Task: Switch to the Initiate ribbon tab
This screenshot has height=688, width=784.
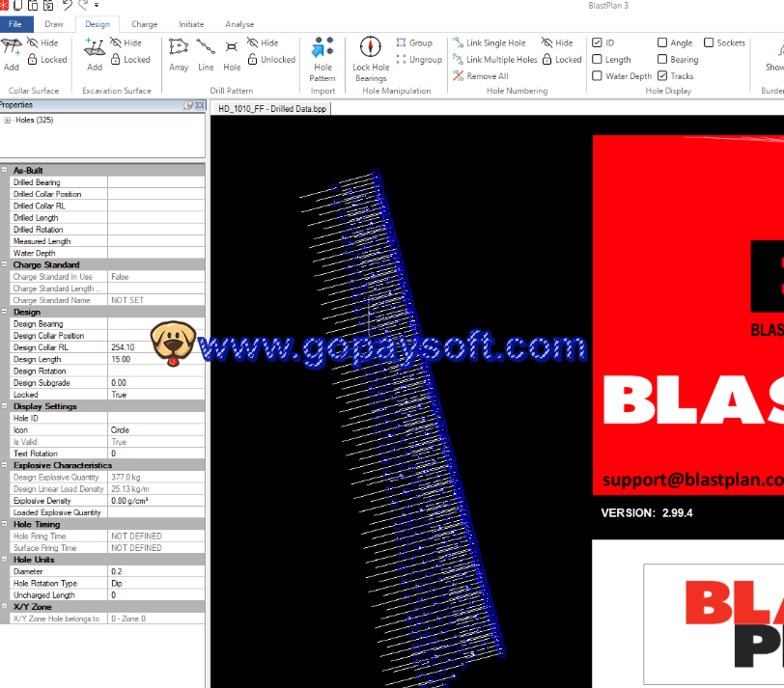Action: pyautogui.click(x=191, y=24)
